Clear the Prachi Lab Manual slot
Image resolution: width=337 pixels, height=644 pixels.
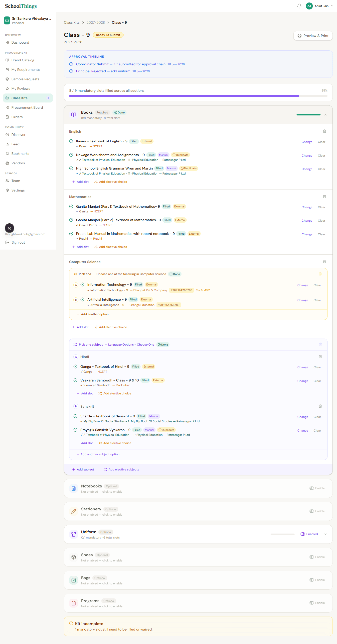(x=322, y=234)
